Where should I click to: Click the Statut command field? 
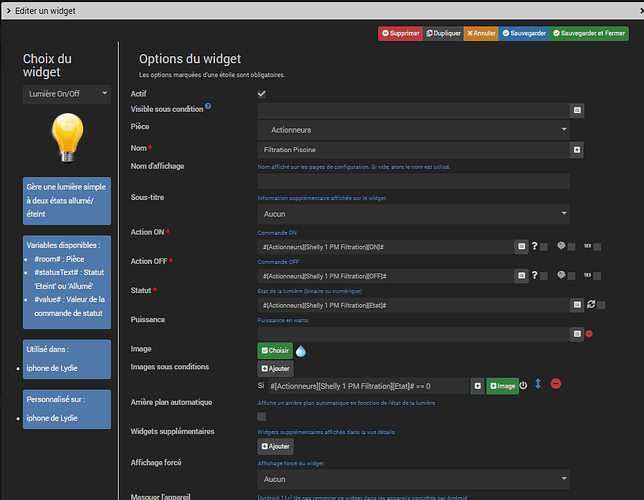click(414, 305)
